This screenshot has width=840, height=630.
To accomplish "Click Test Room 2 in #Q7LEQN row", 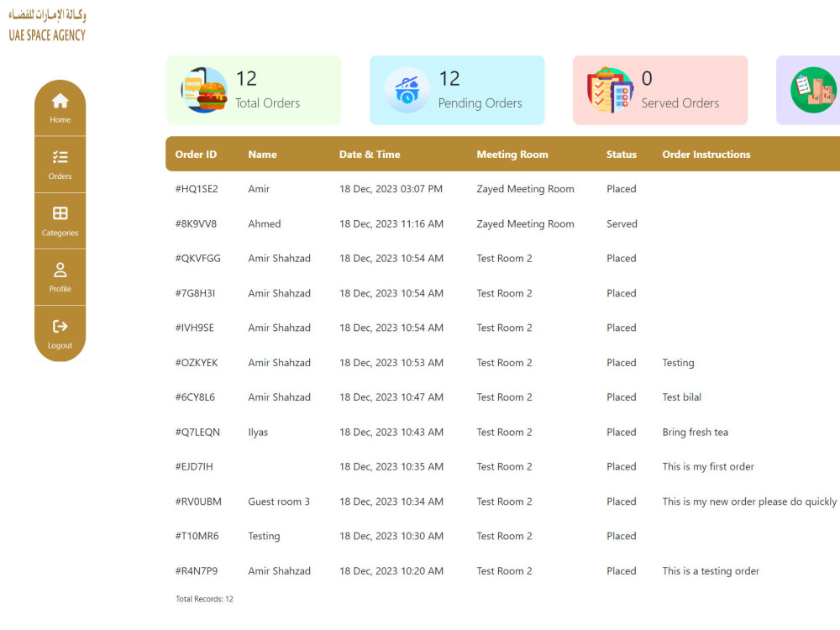I will (x=505, y=433).
